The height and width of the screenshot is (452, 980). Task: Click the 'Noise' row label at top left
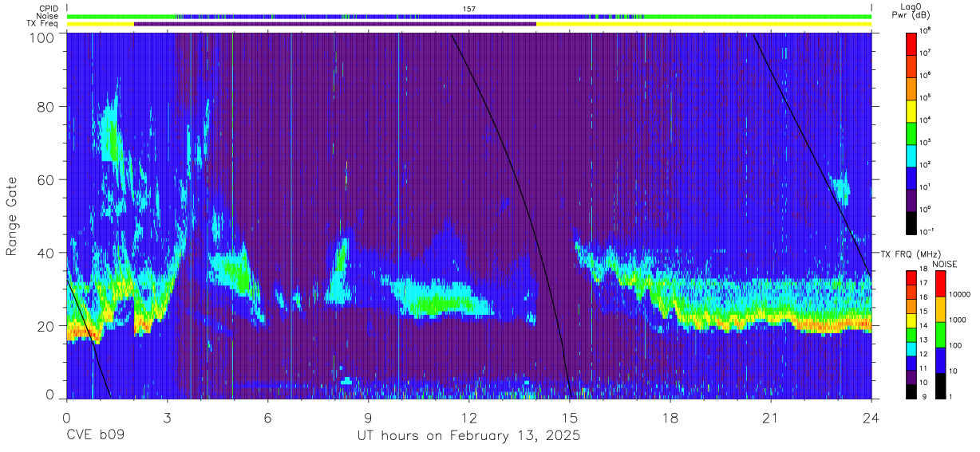[x=49, y=16]
